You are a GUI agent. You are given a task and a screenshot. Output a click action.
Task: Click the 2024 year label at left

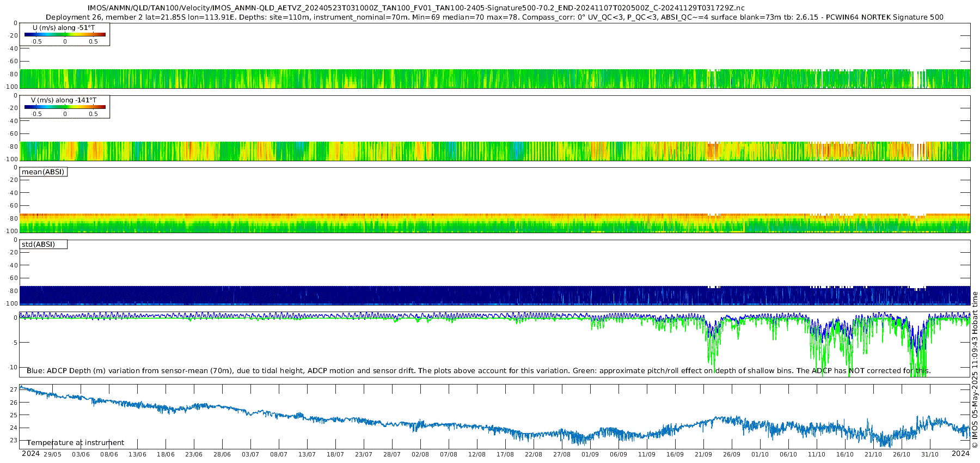[x=30, y=454]
